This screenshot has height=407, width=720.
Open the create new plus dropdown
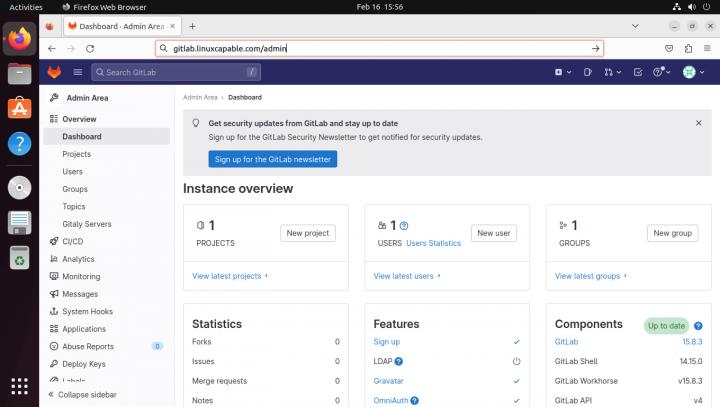(561, 72)
